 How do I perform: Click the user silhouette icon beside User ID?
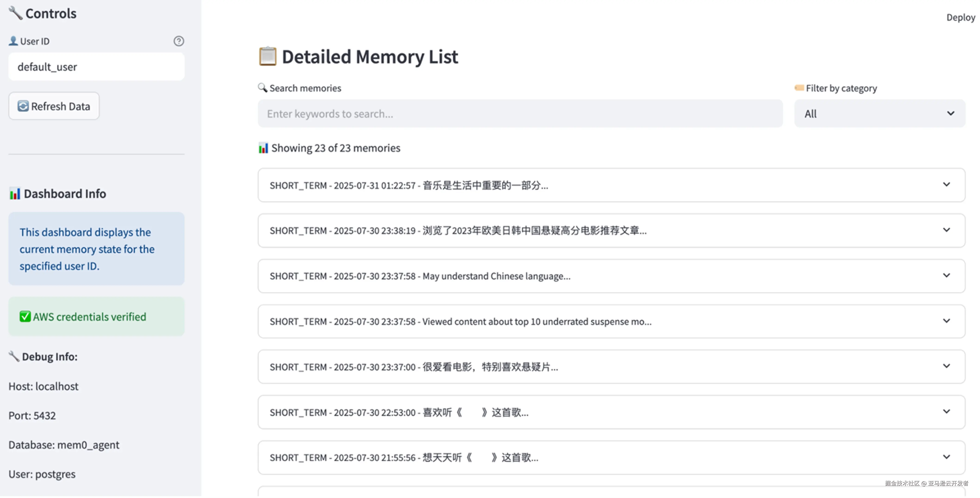(x=13, y=41)
